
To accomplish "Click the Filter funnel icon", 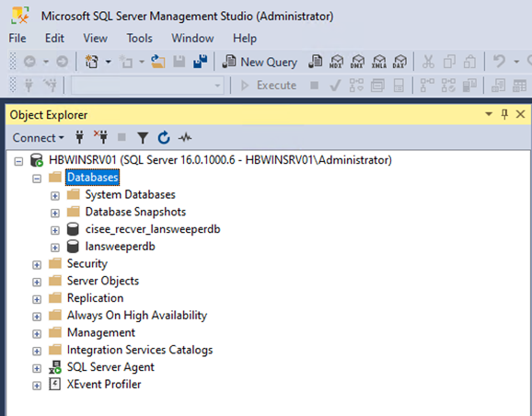I will click(143, 138).
